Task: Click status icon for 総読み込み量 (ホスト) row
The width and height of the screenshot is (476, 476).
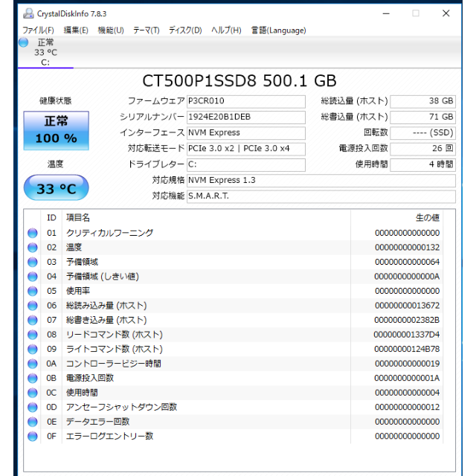Action: coord(33,306)
